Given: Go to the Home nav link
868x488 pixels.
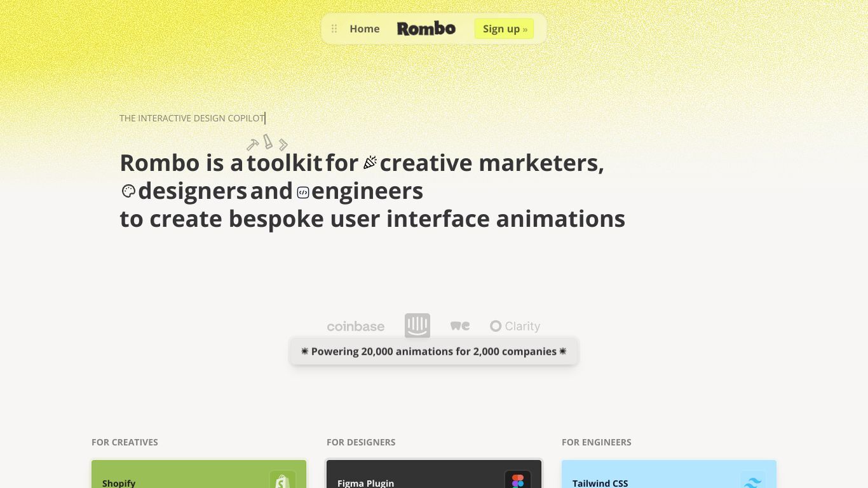Looking at the screenshot, I should pyautogui.click(x=365, y=29).
